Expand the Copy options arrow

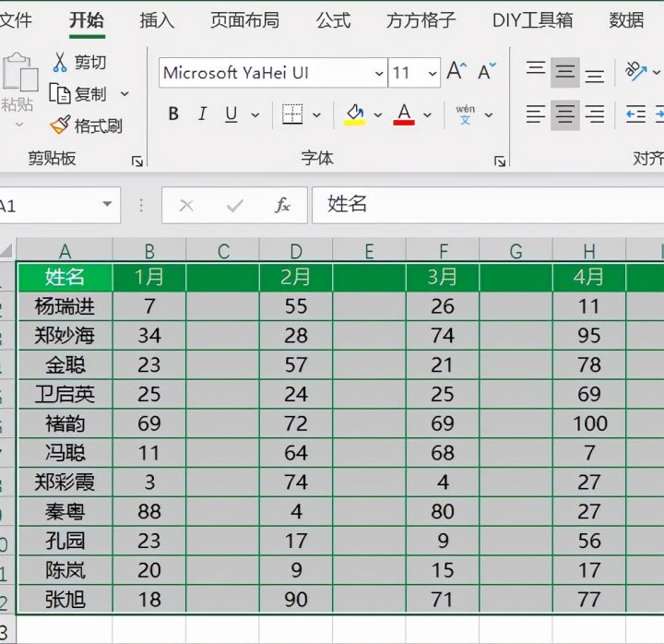tap(125, 93)
